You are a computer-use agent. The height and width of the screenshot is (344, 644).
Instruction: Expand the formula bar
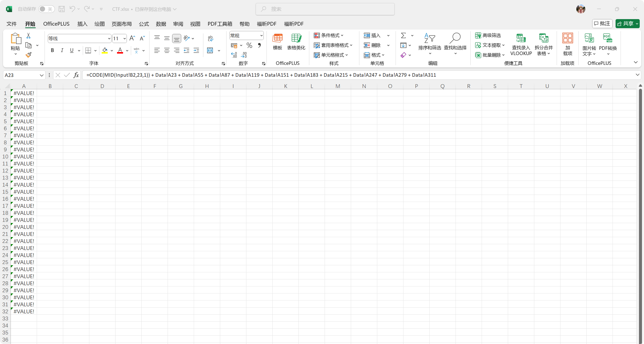[637, 75]
